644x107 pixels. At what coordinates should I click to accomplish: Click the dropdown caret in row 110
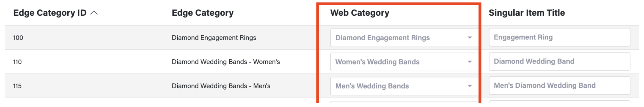coord(470,62)
